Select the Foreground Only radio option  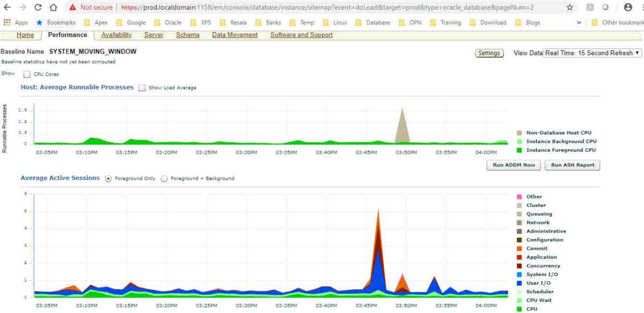pos(108,178)
